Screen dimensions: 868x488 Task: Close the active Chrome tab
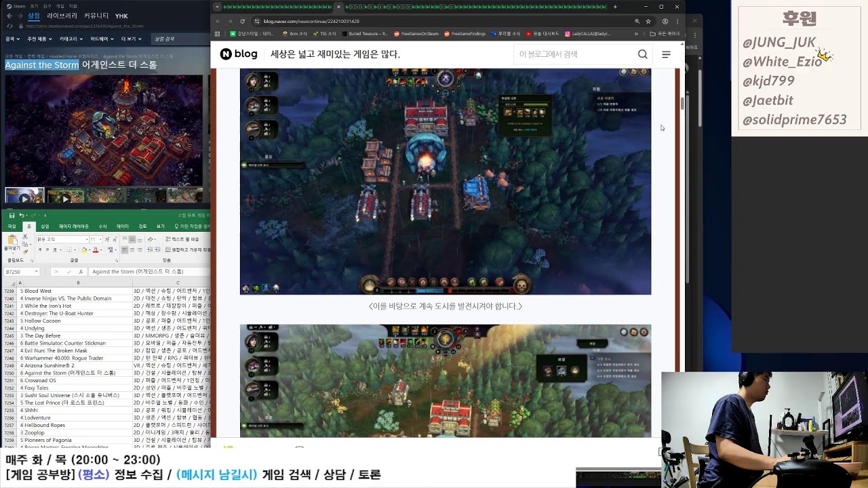(338, 7)
